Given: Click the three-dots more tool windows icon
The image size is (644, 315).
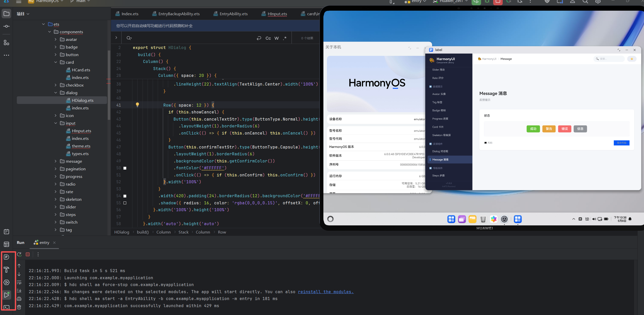Looking at the screenshot, I should point(7,55).
